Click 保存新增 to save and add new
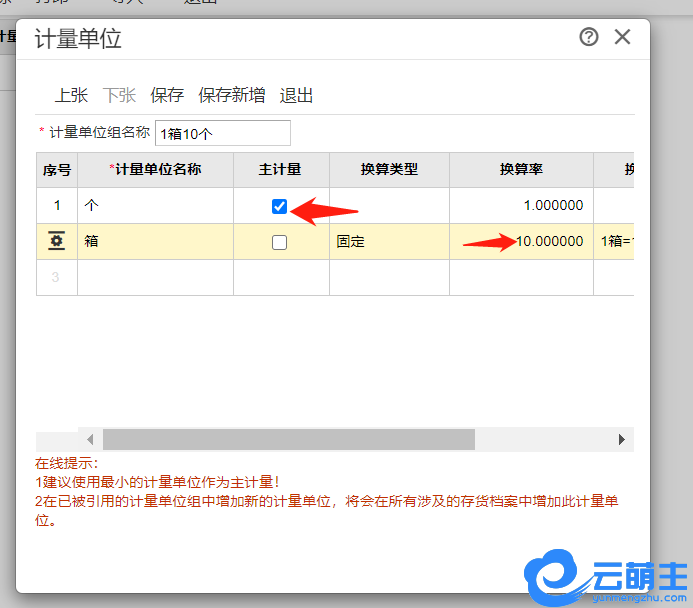This screenshot has width=693, height=608. coord(232,95)
